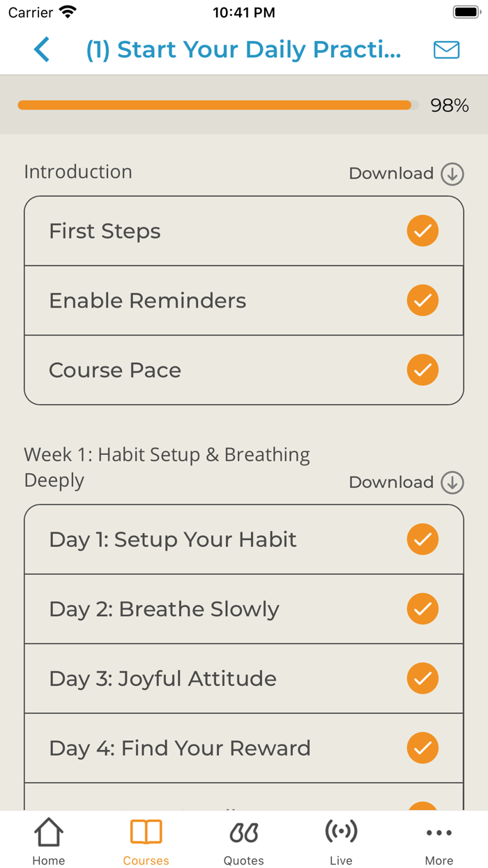
Task: Switch to the Live tab
Action: click(341, 841)
